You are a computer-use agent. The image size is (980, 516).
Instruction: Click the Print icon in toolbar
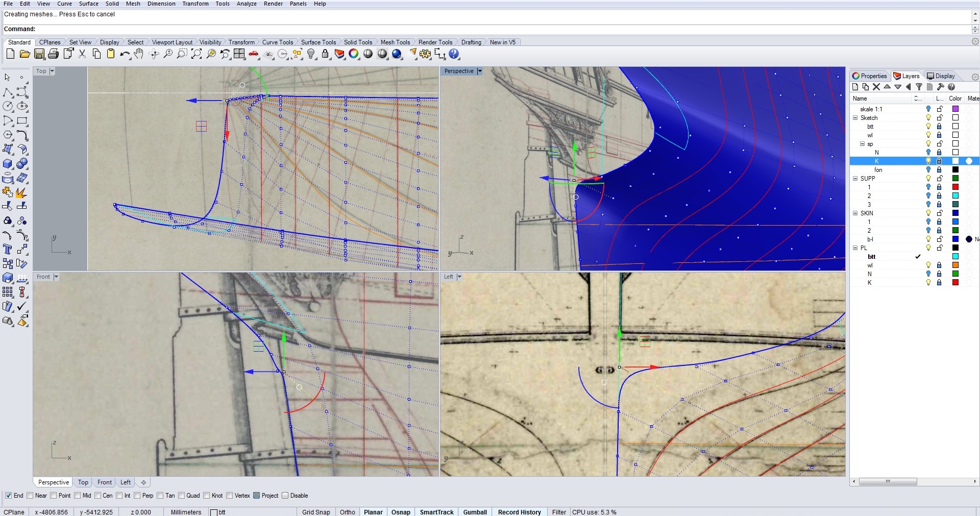[54, 54]
